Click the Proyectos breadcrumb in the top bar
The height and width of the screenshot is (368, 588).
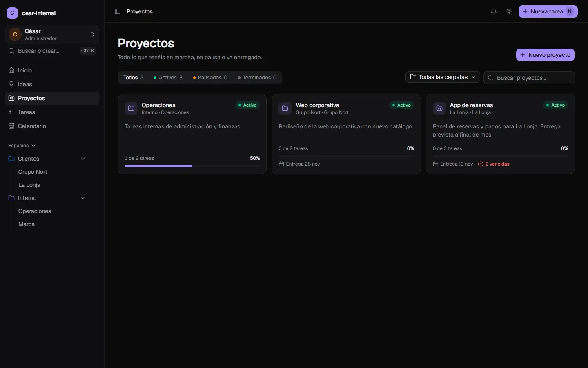coord(140,11)
